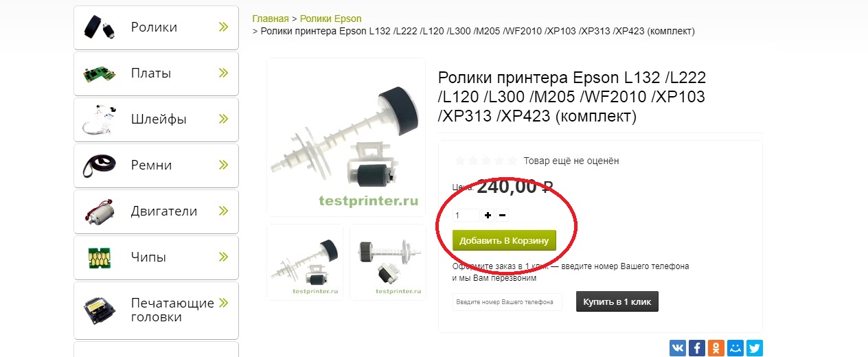This screenshot has width=868, height=357.
Task: Share the product on Facebook
Action: 697,348
